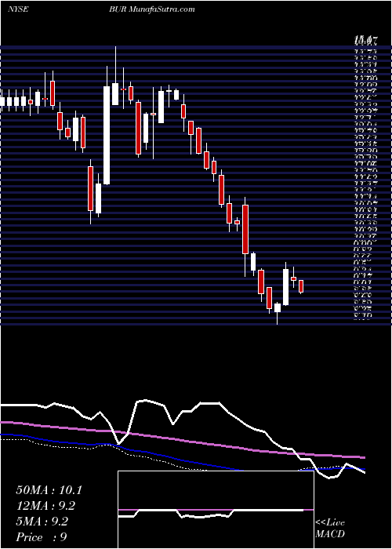Image resolution: width=392 pixels, height=549 pixels.
Task: Click the top price axis label
Action: [x=365, y=42]
